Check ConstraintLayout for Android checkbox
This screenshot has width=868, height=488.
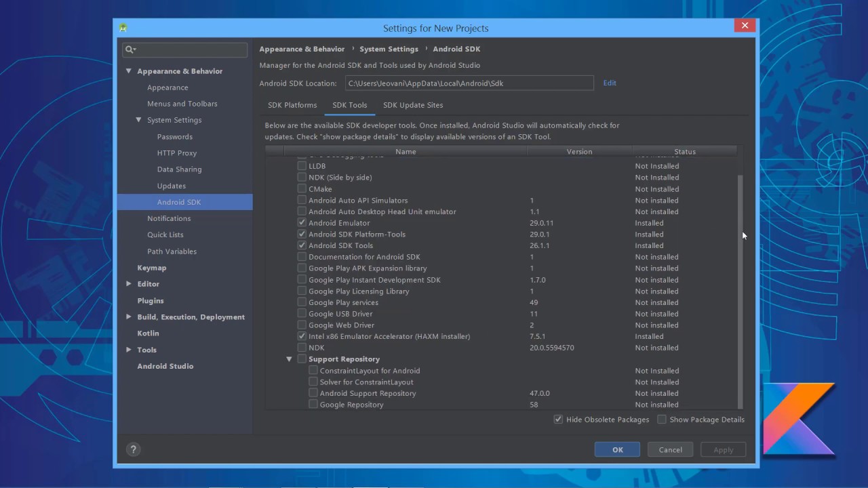click(x=313, y=371)
